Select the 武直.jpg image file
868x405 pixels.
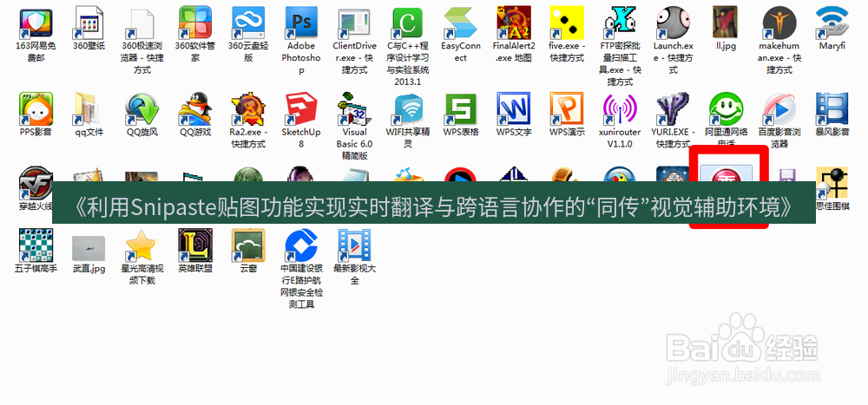(x=89, y=248)
